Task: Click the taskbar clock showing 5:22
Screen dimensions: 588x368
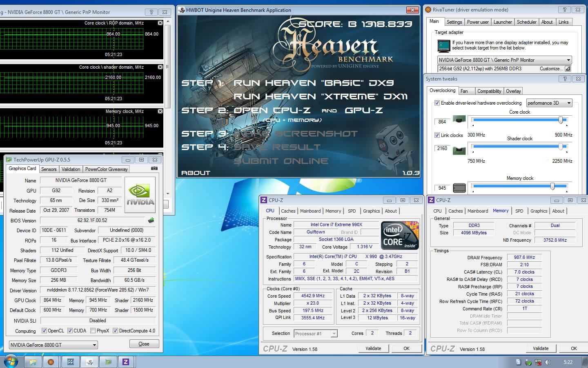Action: point(568,362)
